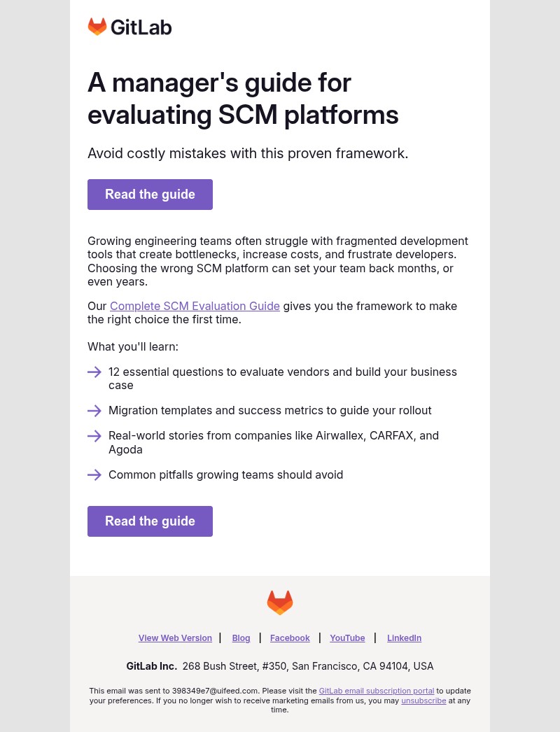This screenshot has height=732, width=560.
Task: Visit the Facebook footer link
Action: point(290,638)
